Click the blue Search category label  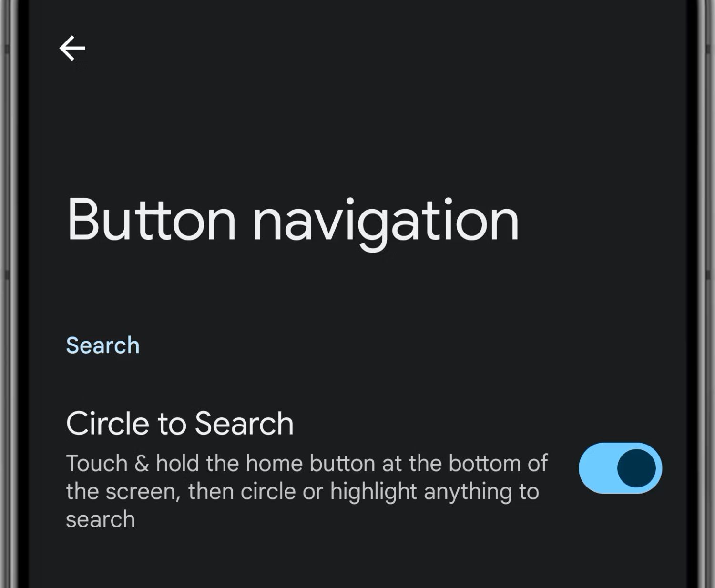[102, 345]
